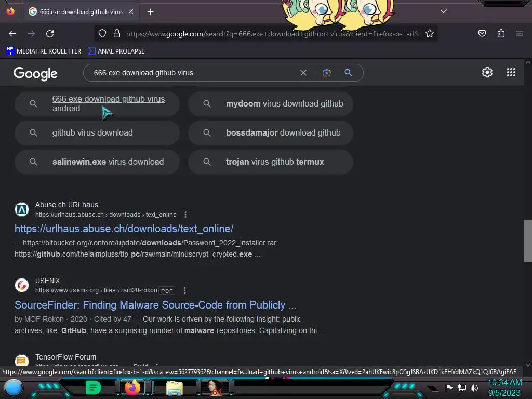Open more options for USENIX result
Viewport: 532px width, 399px height.
point(185,290)
